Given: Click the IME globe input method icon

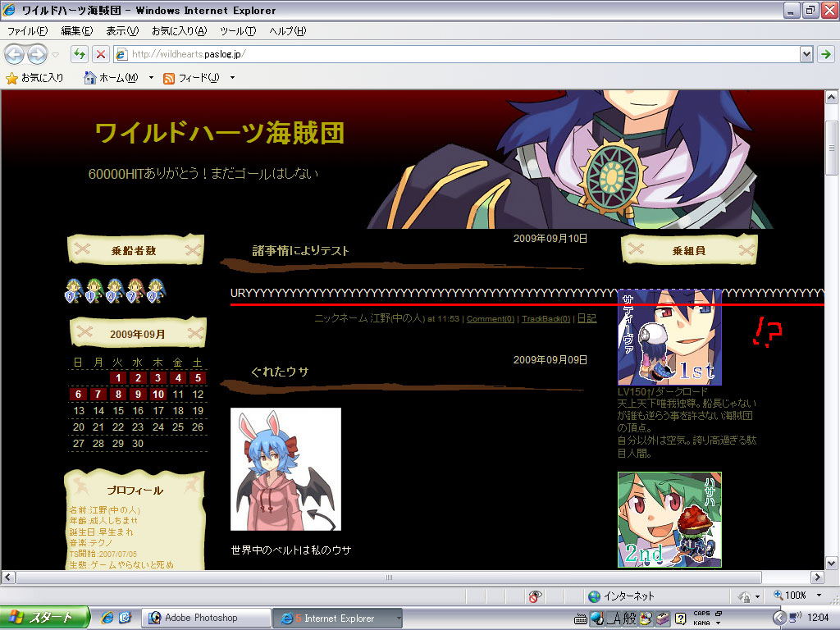Looking at the screenshot, I should pos(597,619).
